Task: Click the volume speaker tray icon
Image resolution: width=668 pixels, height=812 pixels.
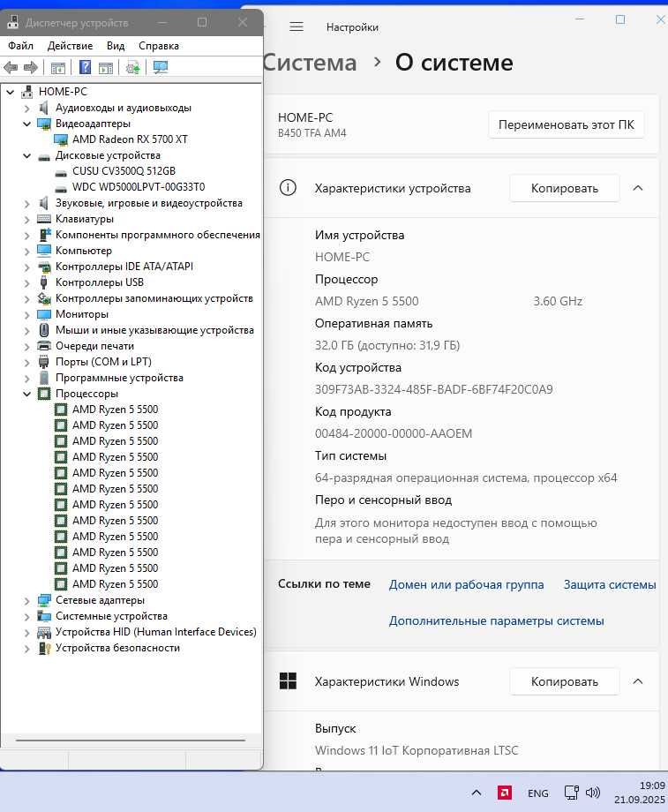Action: (592, 793)
